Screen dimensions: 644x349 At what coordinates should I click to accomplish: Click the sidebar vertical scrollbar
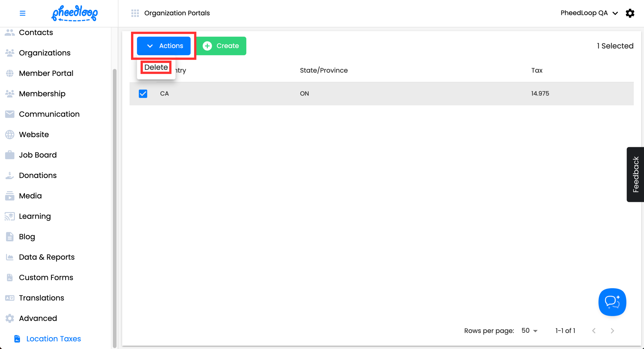coord(115,207)
